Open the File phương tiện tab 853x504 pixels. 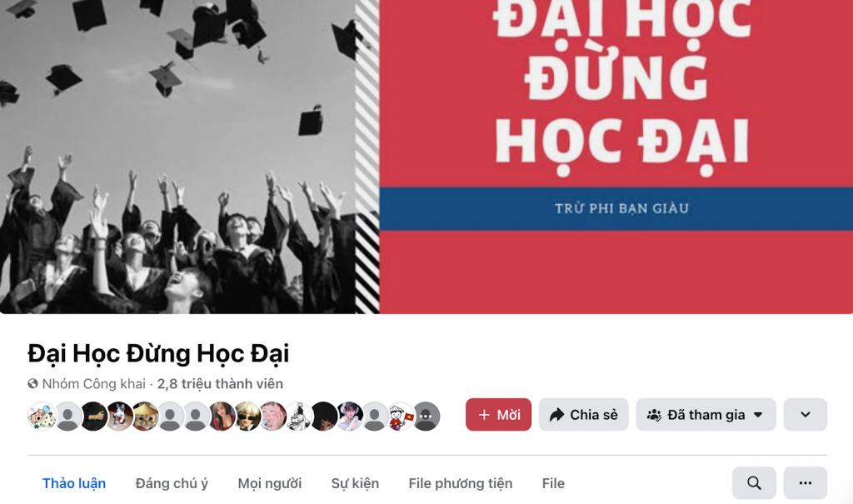pos(460,483)
